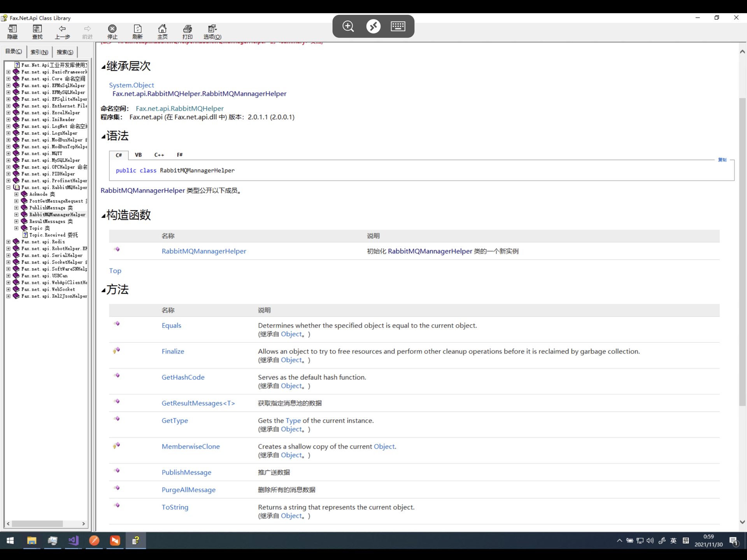
Task: Select the Topic.Received 委托 tree item
Action: 53,235
